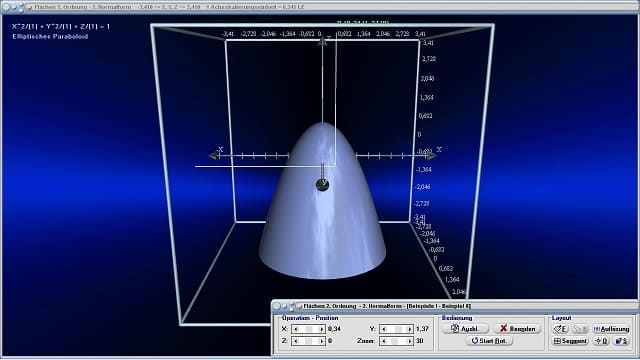Click the 'Elliptisches Paraboloid' label
Image resolution: width=640 pixels, height=360 pixels.
(50, 36)
